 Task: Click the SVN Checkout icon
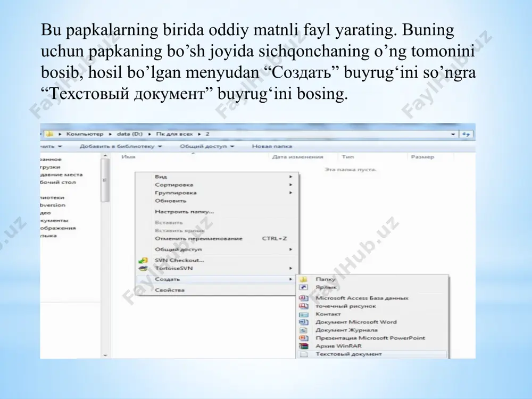pyautogui.click(x=143, y=260)
